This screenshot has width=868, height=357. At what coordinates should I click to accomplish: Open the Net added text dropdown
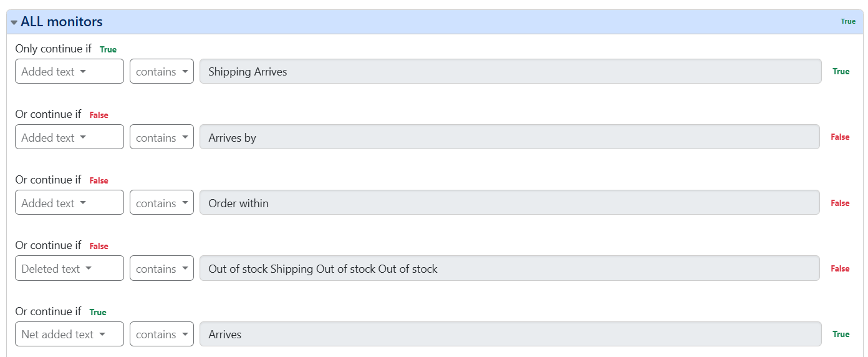[69, 334]
